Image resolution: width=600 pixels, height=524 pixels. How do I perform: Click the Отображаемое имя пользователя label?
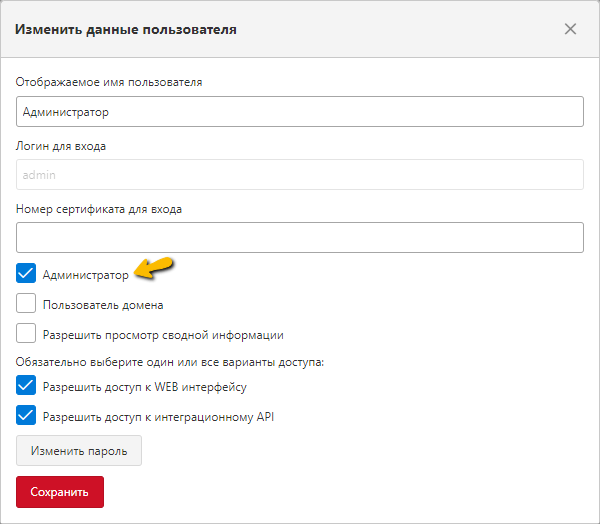click(109, 82)
